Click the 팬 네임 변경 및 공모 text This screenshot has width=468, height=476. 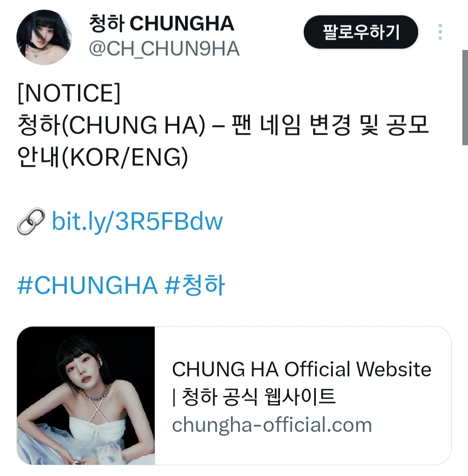click(330, 125)
